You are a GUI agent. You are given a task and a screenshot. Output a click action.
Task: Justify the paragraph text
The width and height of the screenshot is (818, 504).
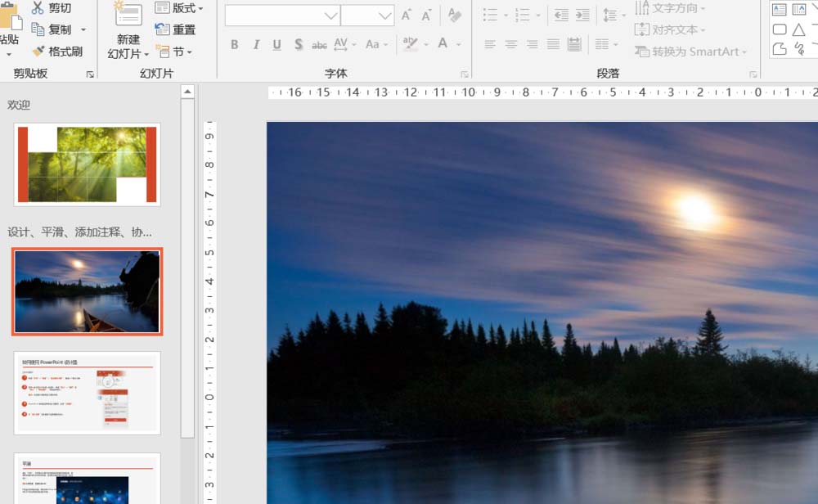click(553, 44)
